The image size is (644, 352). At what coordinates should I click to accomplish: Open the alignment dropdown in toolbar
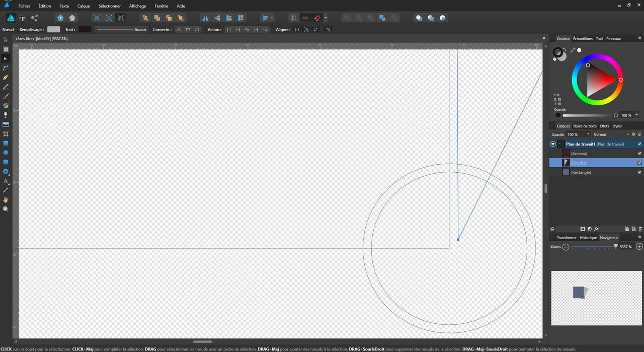tap(268, 18)
